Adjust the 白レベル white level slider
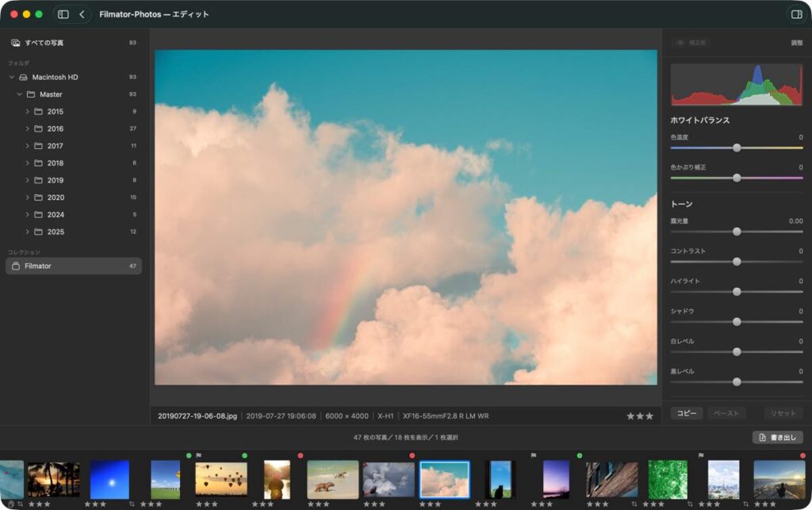The width and height of the screenshot is (812, 510). [737, 352]
